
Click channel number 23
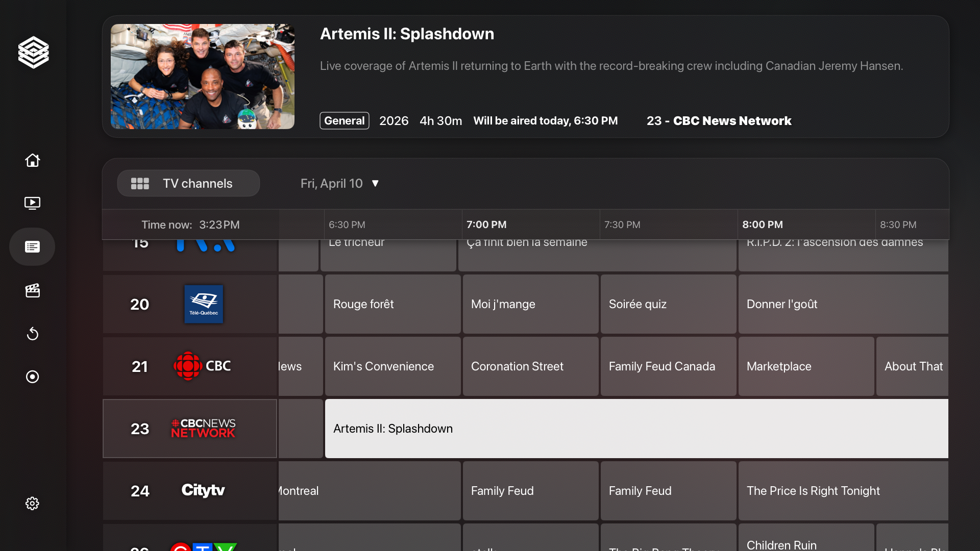[x=140, y=429]
